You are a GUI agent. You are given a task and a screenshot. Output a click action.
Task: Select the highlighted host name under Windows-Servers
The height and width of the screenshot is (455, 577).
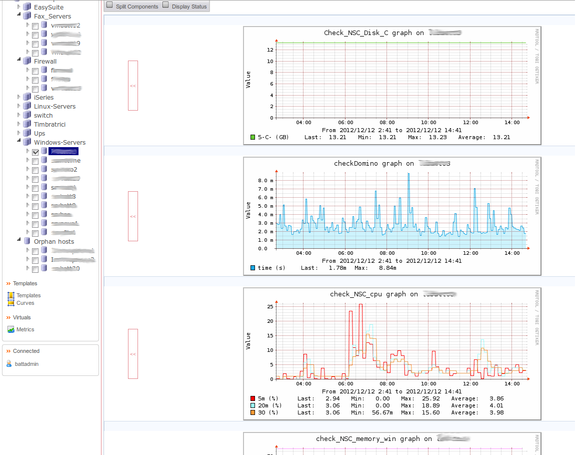point(63,151)
